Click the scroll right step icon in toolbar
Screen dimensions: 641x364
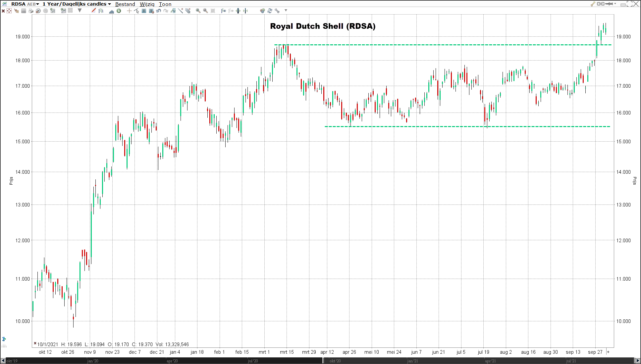click(x=224, y=11)
